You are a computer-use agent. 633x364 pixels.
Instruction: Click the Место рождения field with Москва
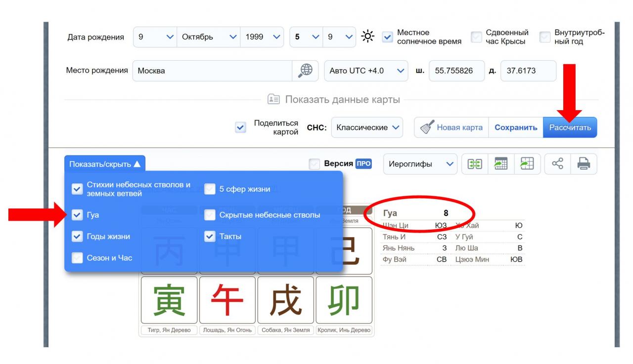213,71
